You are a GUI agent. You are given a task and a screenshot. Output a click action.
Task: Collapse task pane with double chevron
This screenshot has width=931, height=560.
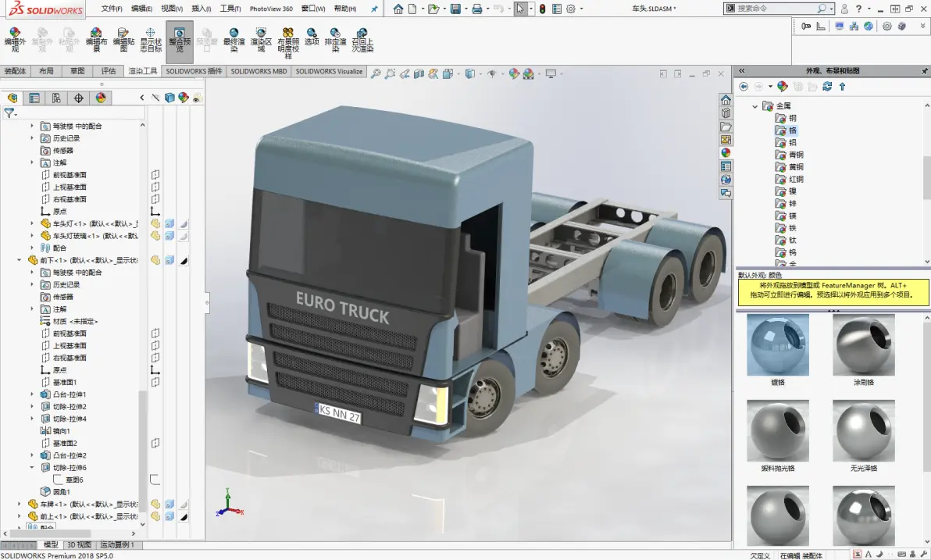tap(741, 70)
